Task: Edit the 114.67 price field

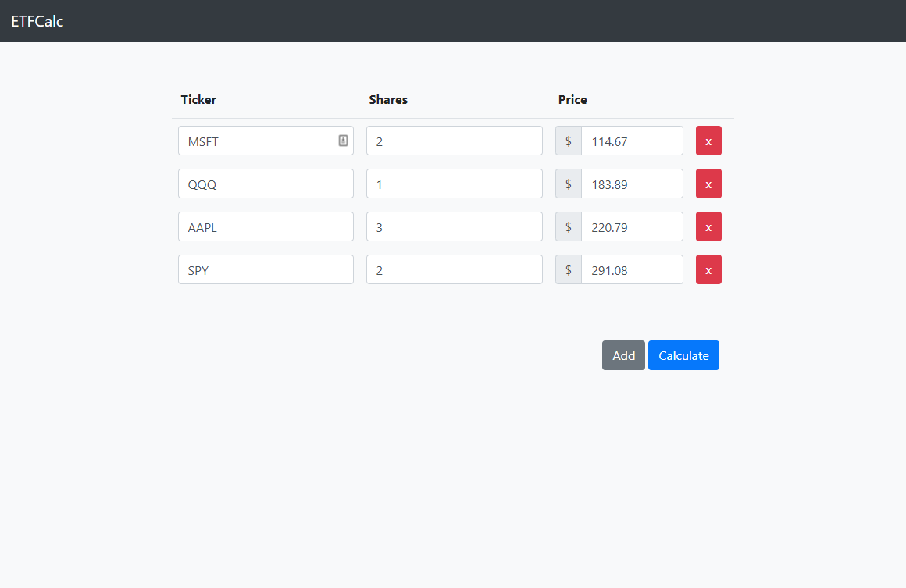Action: [x=632, y=141]
